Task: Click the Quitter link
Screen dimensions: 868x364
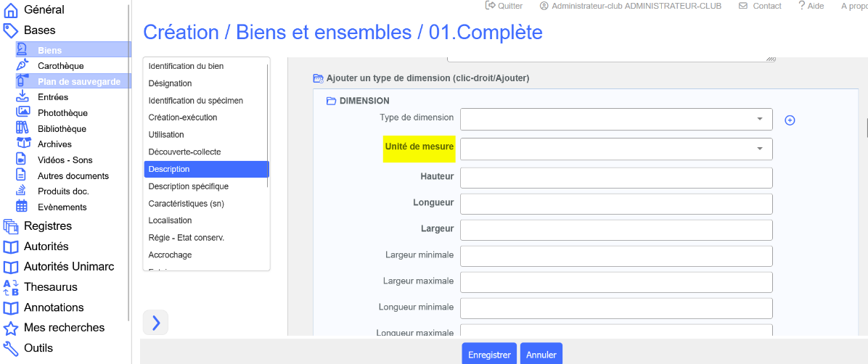Action: point(504,6)
